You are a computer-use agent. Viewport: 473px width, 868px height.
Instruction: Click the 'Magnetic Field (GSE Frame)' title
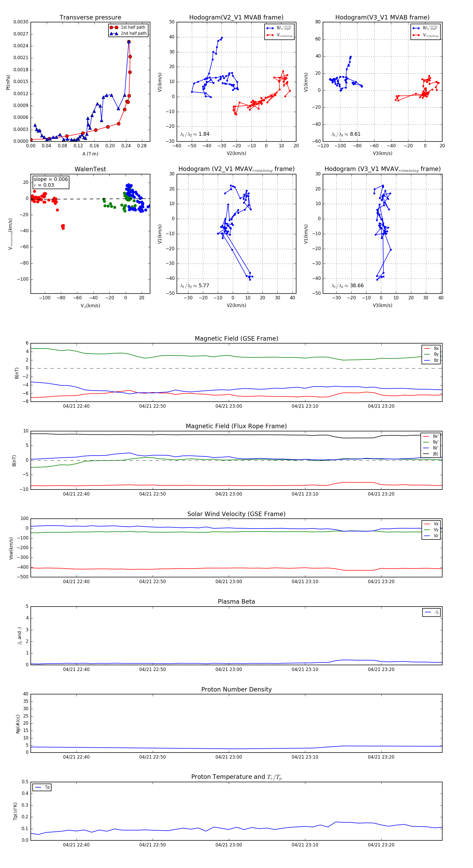[x=236, y=339]
